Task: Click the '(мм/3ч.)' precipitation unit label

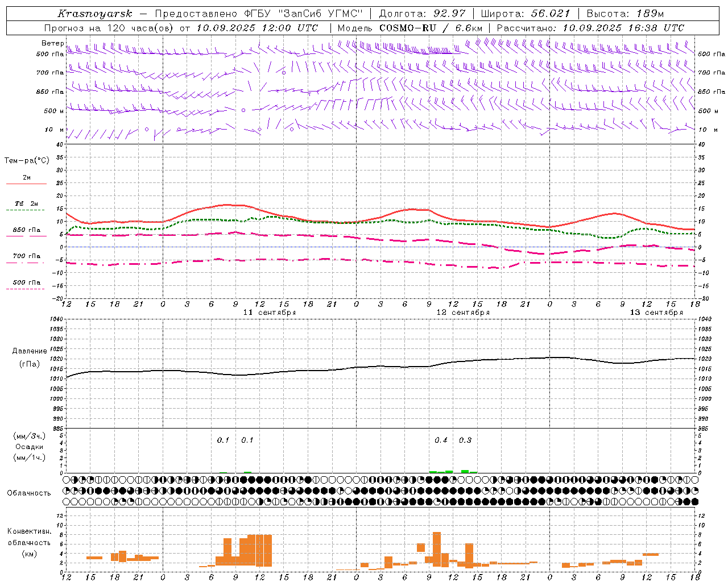Action: click(30, 436)
